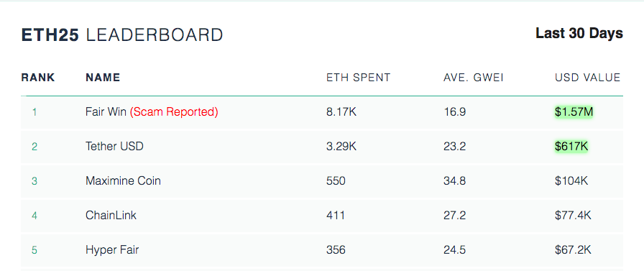
Task: Click the Last 30 Days period label
Action: (579, 33)
